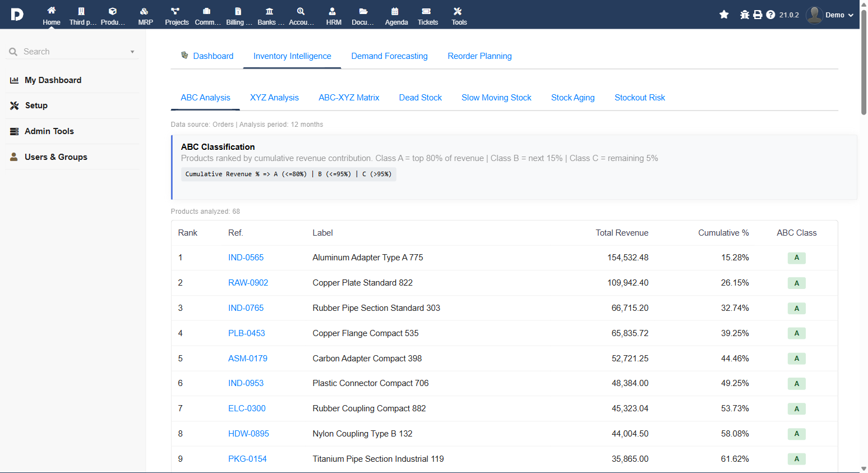Open product link IND-0565
868x473 pixels.
point(246,258)
